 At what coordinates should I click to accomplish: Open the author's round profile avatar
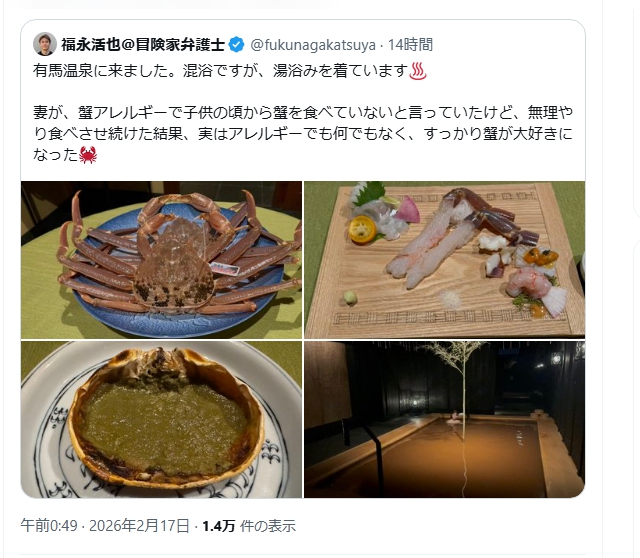(x=44, y=44)
